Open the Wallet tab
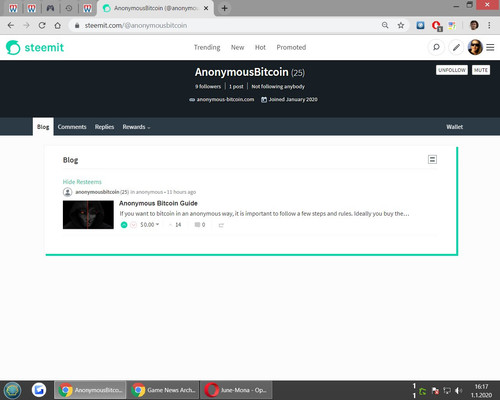The height and width of the screenshot is (400, 500). (x=454, y=127)
